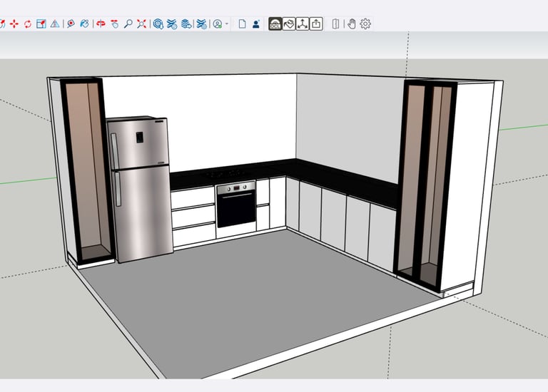Click the OpenCutList materials paint icon
The height and width of the screenshot is (392, 548).
click(x=289, y=24)
